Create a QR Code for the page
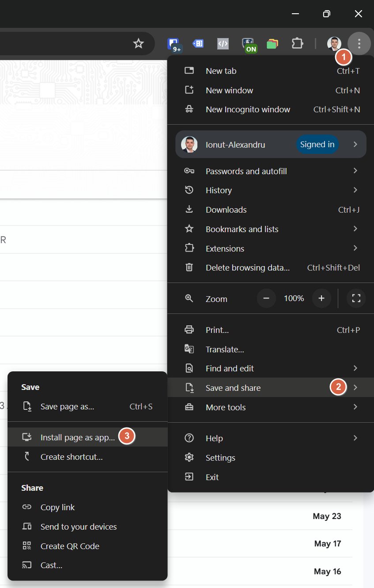 (x=69, y=546)
